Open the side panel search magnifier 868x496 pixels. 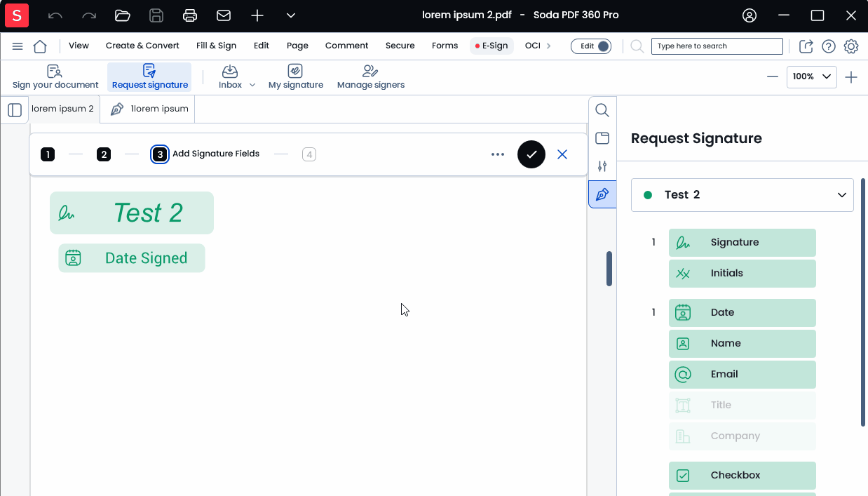click(602, 110)
